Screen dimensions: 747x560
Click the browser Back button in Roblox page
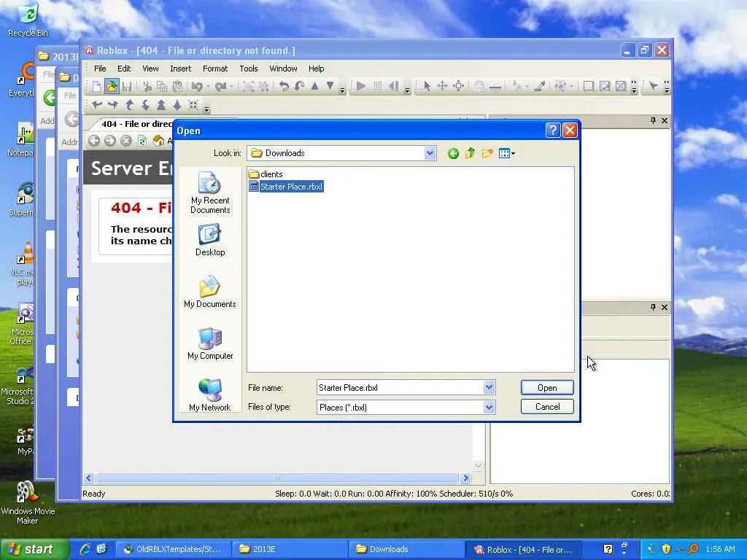(x=94, y=141)
